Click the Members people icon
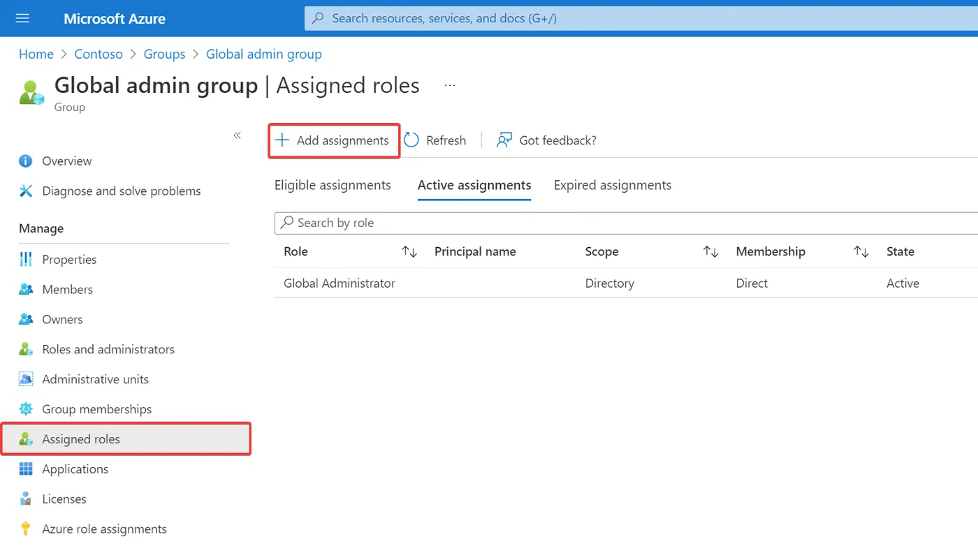The image size is (978, 560). 26,290
